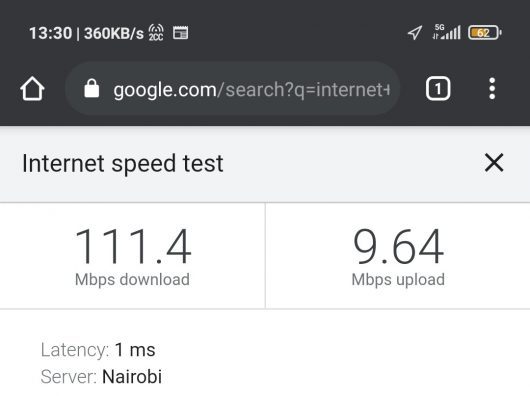This screenshot has width=530, height=396.
Task: Tap the 13:30 clock in status bar
Action: (51, 33)
